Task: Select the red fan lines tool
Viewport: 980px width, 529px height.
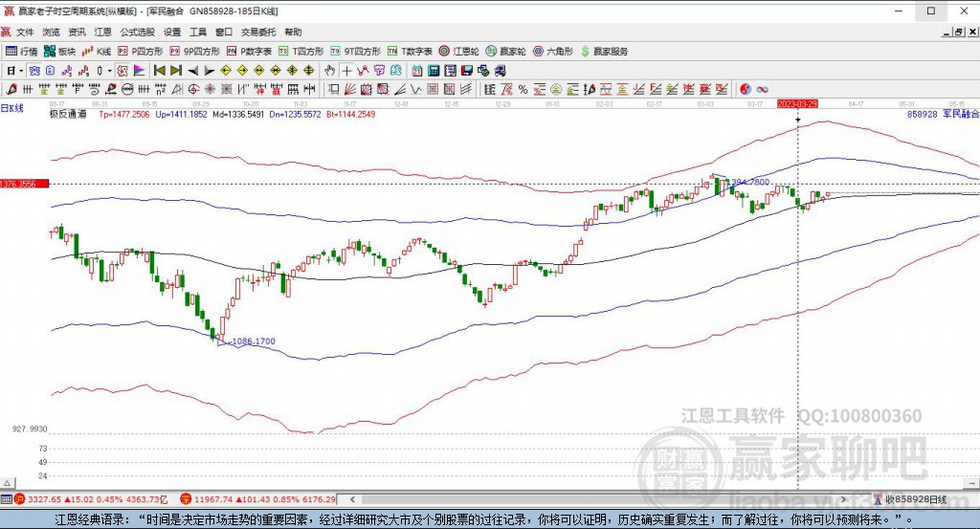Action: [350, 89]
